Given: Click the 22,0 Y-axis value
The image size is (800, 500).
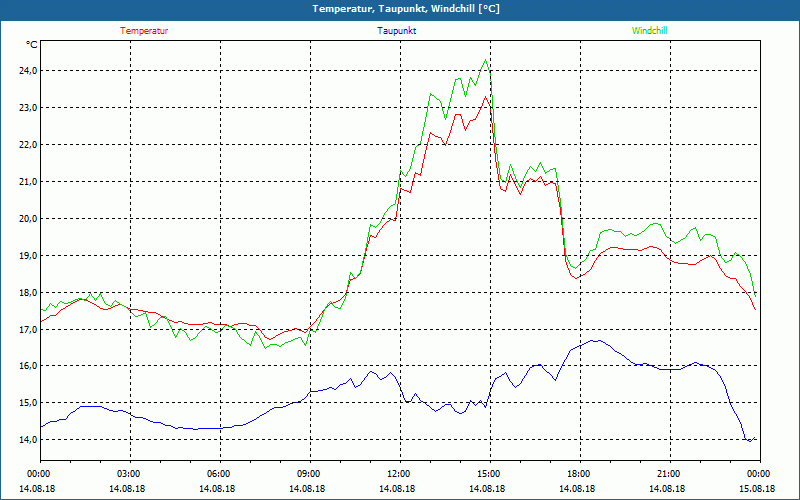Looking at the screenshot, I should pos(28,144).
